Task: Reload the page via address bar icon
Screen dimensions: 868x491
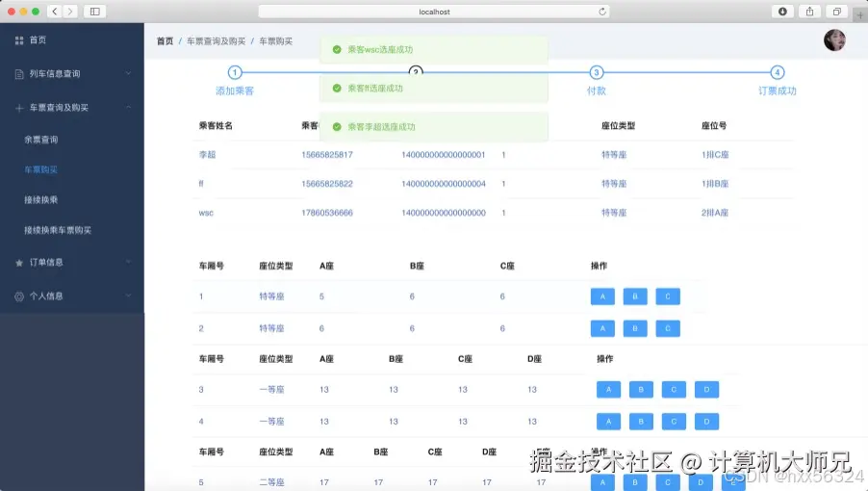Action: coord(602,12)
